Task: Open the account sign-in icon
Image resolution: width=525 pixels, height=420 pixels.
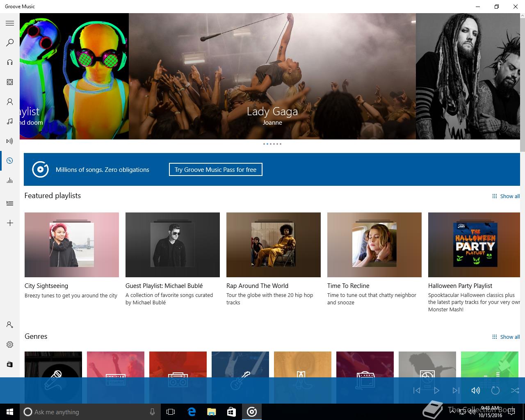Action: click(10, 325)
